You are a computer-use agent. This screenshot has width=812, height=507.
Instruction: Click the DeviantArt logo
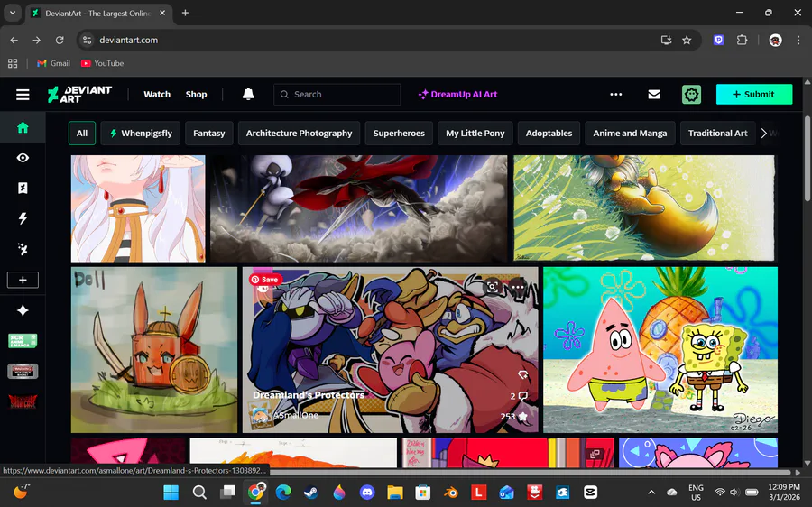tap(79, 94)
